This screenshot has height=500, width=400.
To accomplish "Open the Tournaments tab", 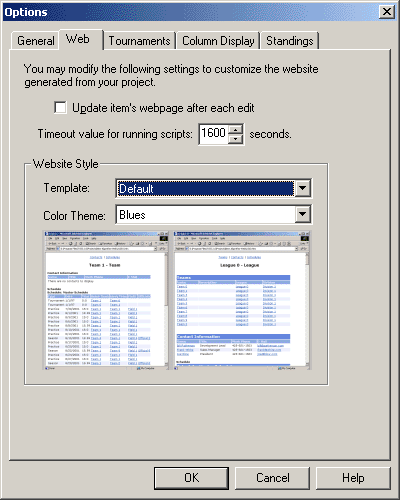I will 139,41.
